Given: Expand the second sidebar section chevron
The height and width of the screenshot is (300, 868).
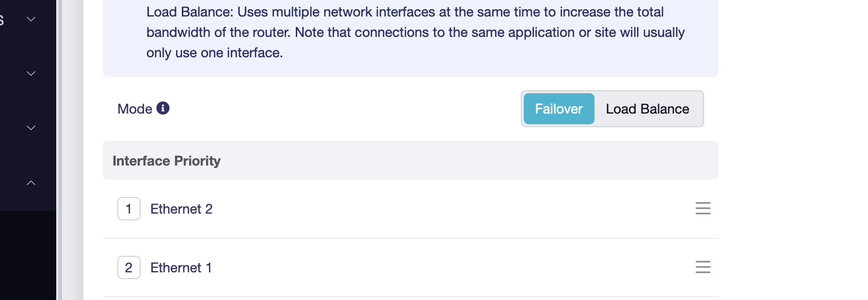Looking at the screenshot, I should click(31, 73).
